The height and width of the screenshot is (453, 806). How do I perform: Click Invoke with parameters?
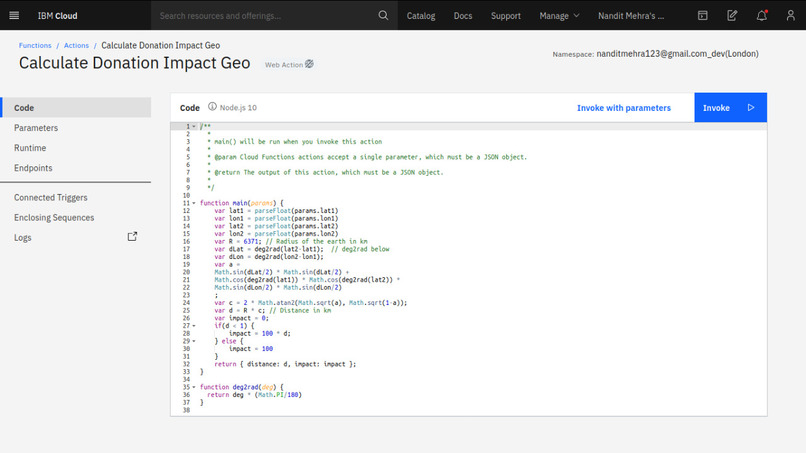pyautogui.click(x=624, y=107)
